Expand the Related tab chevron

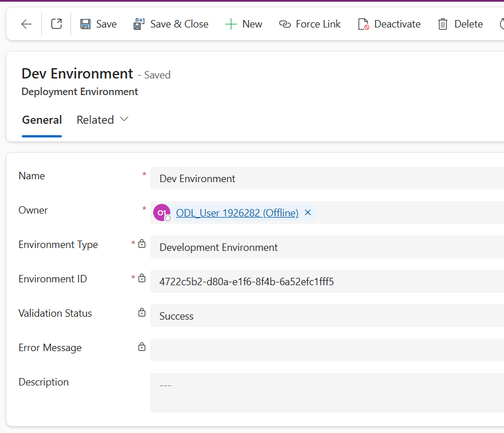124,119
